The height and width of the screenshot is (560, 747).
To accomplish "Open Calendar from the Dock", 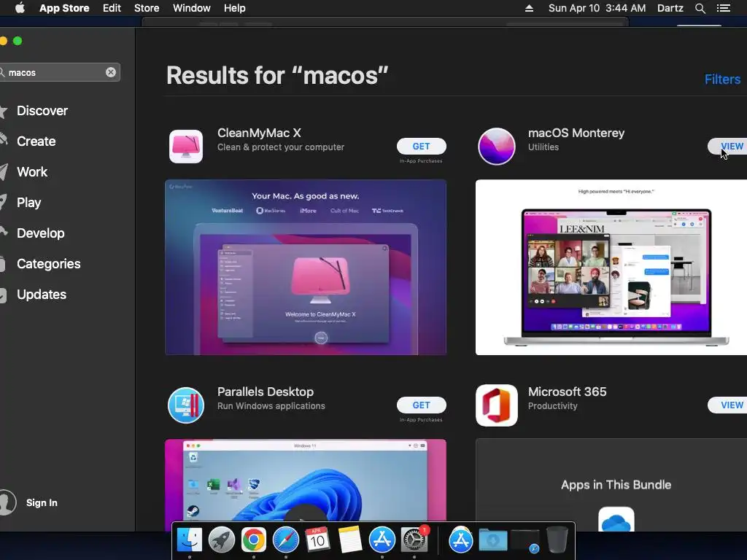I will pyautogui.click(x=317, y=540).
